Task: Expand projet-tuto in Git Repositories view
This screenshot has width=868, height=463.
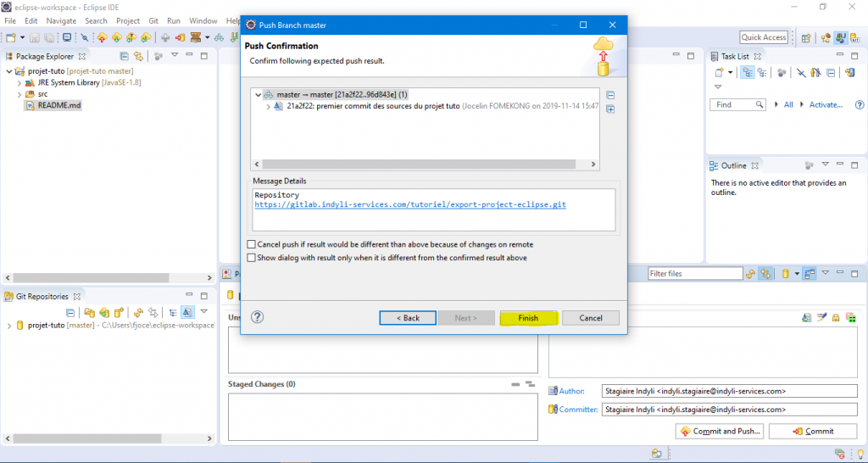Action: [x=8, y=326]
